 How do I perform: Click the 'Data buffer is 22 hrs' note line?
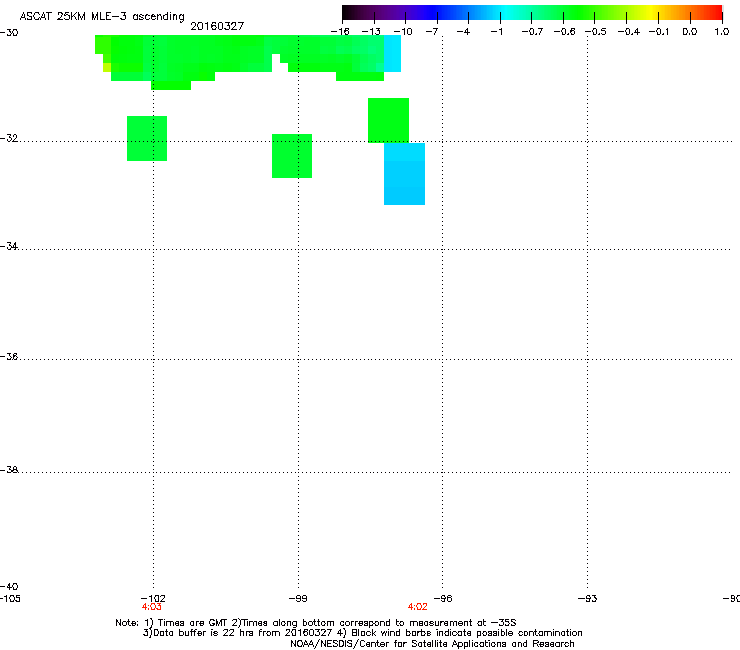[x=362, y=633]
